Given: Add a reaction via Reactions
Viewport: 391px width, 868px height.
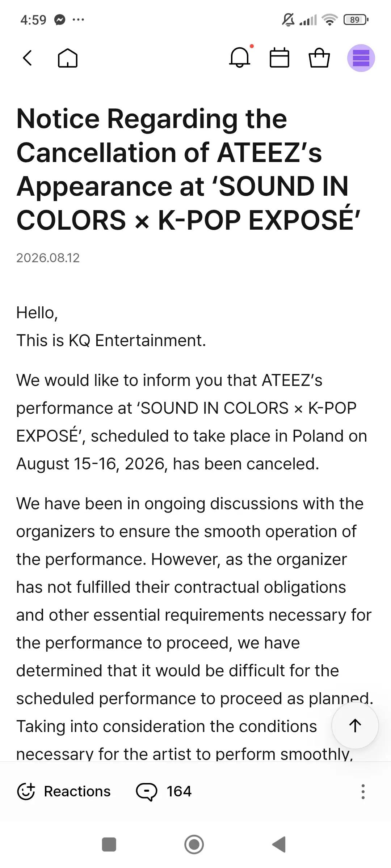Looking at the screenshot, I should [x=64, y=791].
